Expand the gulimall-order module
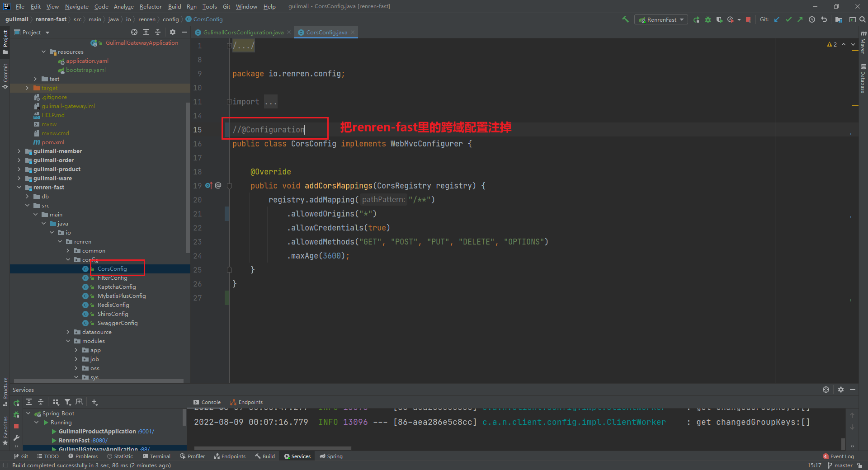 point(19,160)
